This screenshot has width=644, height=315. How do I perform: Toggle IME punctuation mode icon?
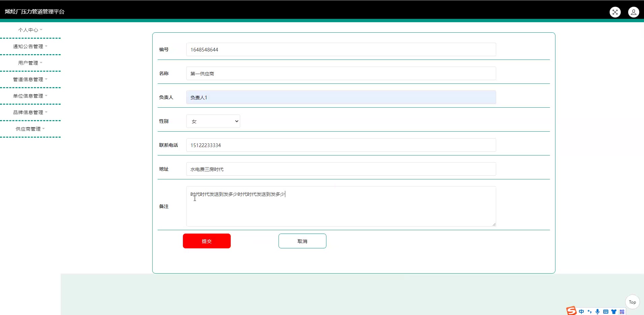[589, 312]
